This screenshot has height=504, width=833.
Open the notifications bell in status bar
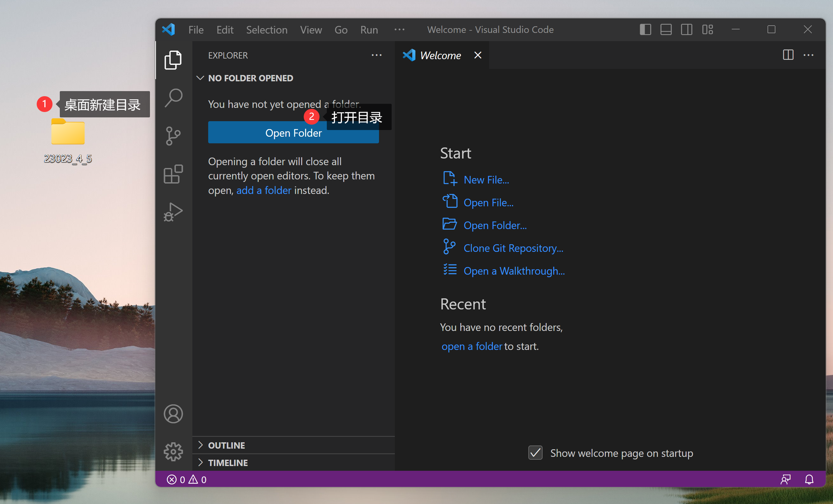point(809,479)
